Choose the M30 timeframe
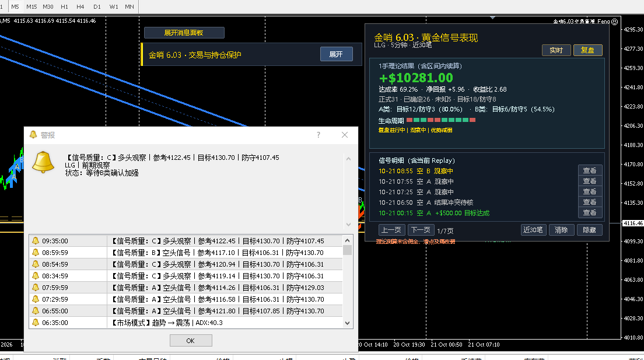Viewport: 644px width, 360px height. pyautogui.click(x=48, y=6)
